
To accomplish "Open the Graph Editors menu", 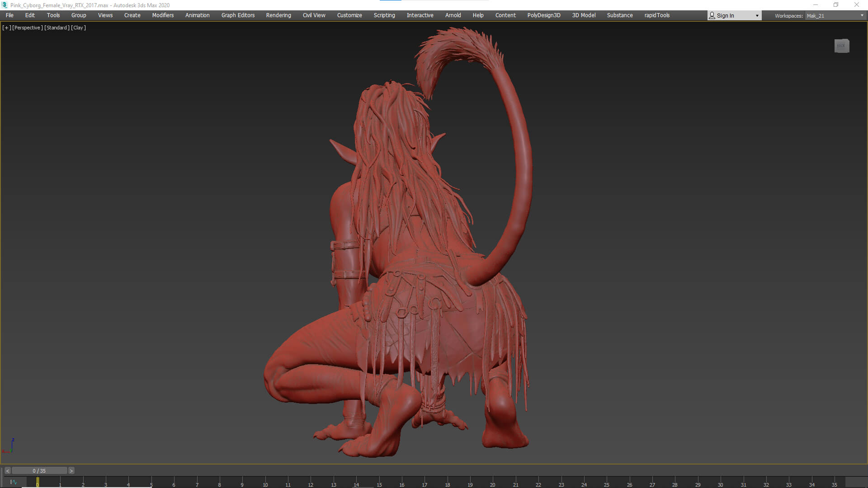I will click(x=238, y=15).
